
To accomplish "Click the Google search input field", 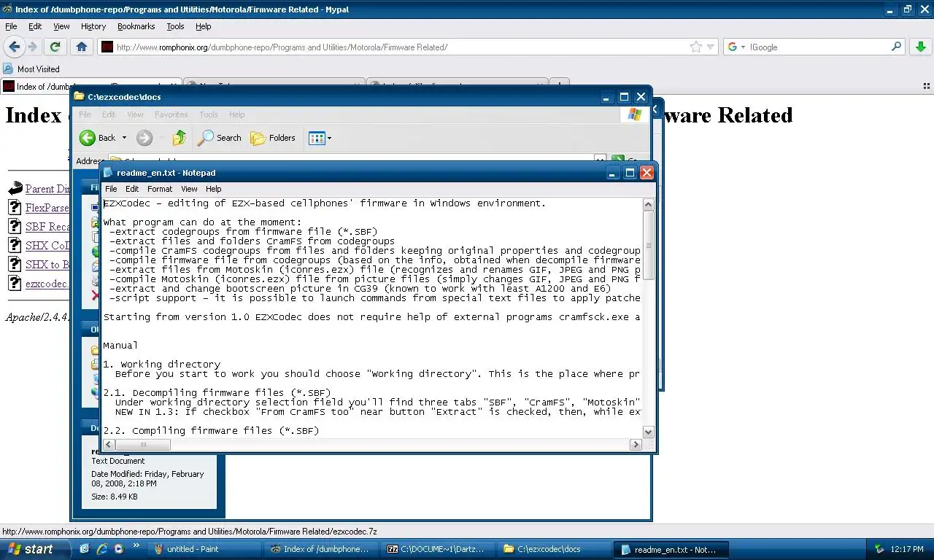I will pyautogui.click(x=819, y=47).
